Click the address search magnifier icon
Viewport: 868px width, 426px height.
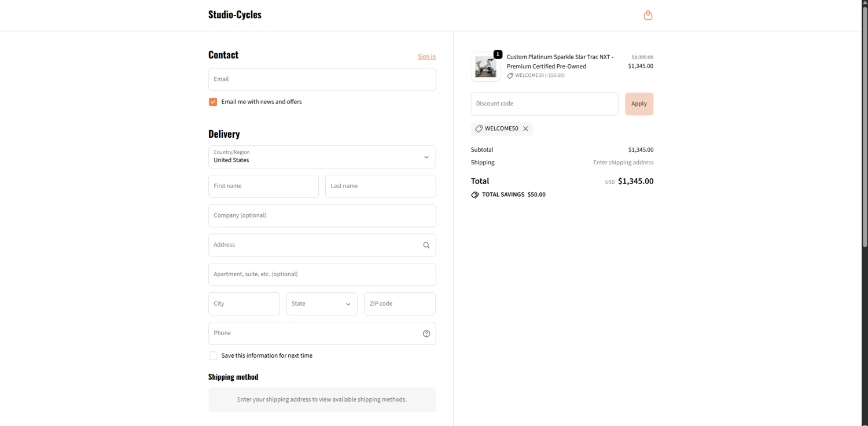click(x=426, y=245)
